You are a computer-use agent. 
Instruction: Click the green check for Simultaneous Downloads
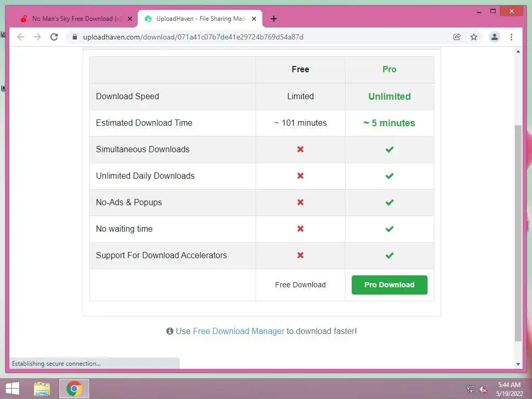[390, 149]
